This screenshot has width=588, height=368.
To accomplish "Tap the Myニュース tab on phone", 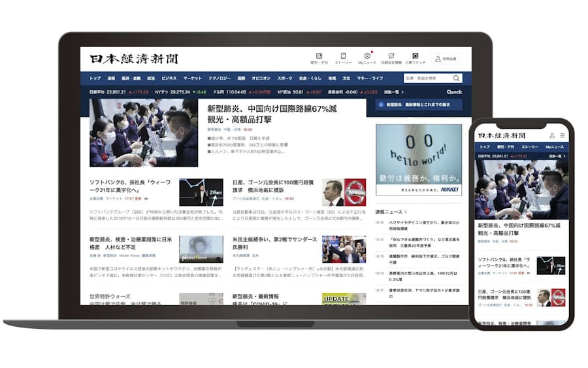I will click(555, 147).
